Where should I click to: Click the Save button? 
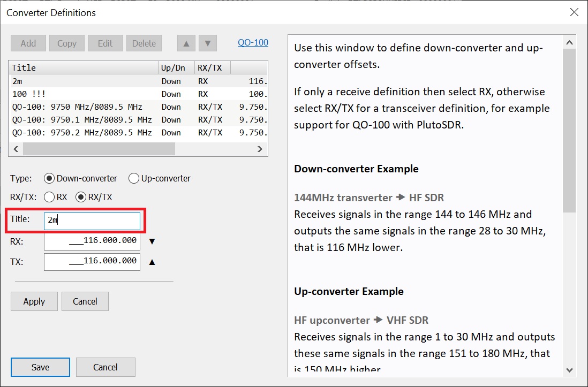[x=40, y=367]
